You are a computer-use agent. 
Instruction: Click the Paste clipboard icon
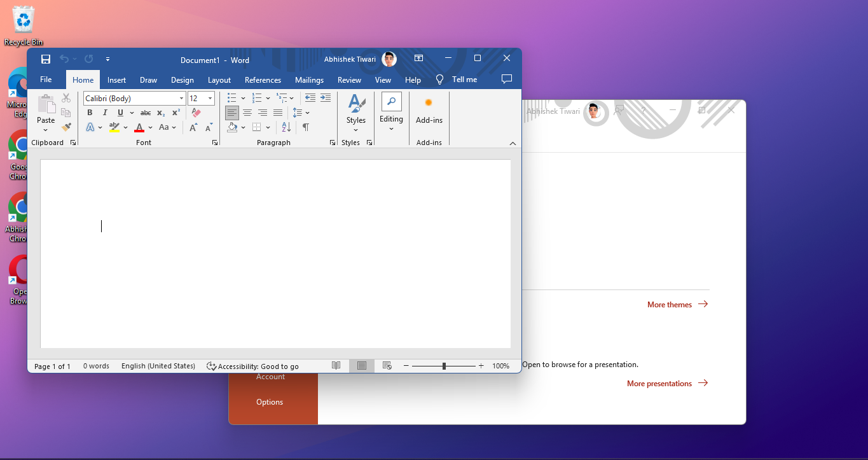tap(46, 104)
